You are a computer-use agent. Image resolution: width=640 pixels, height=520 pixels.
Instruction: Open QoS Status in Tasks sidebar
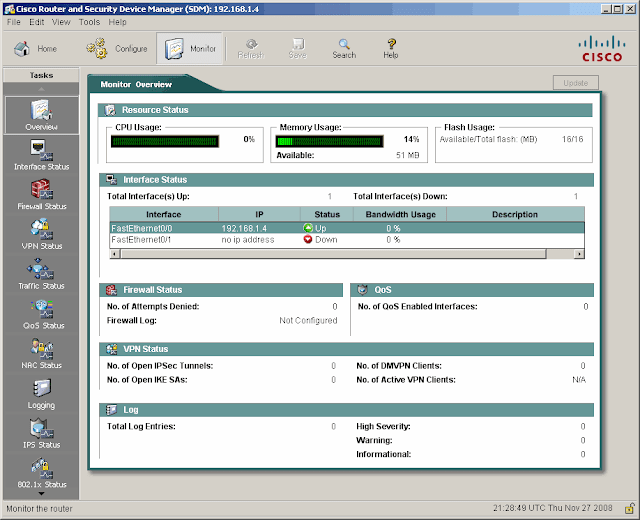[x=41, y=314]
